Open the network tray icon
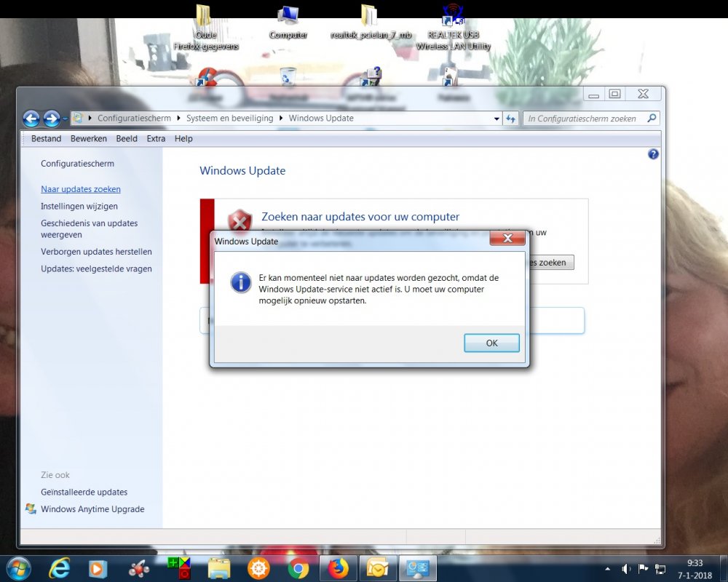The image size is (728, 582). point(660,569)
